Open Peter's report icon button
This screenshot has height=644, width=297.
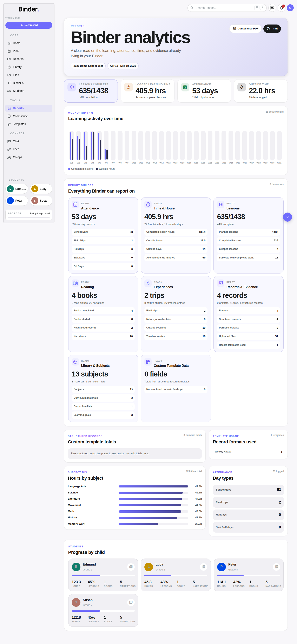point(276,567)
